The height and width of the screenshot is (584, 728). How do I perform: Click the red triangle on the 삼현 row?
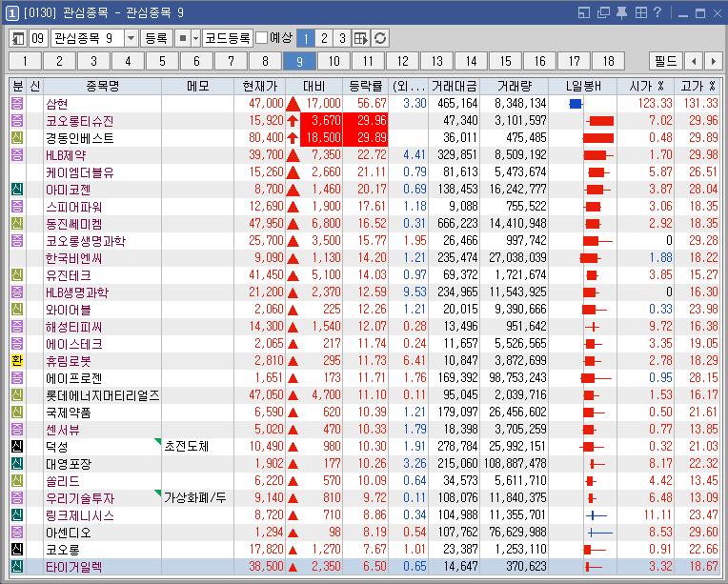tap(293, 104)
